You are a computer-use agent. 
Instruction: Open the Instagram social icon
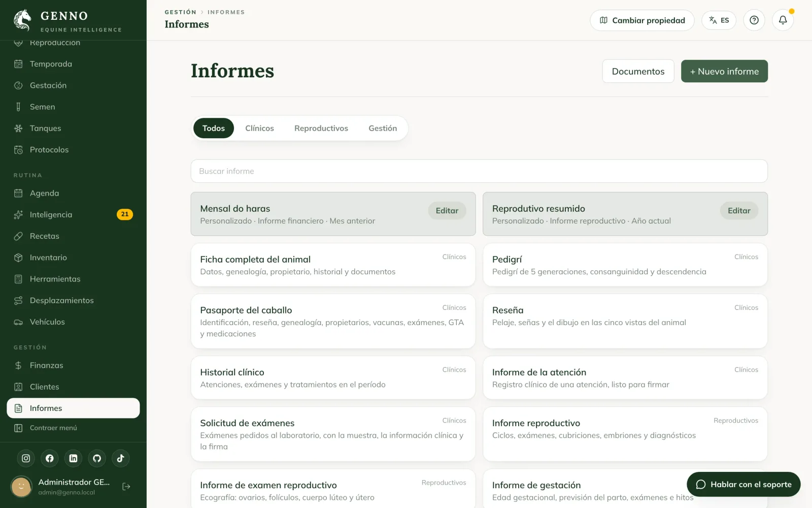pos(26,458)
